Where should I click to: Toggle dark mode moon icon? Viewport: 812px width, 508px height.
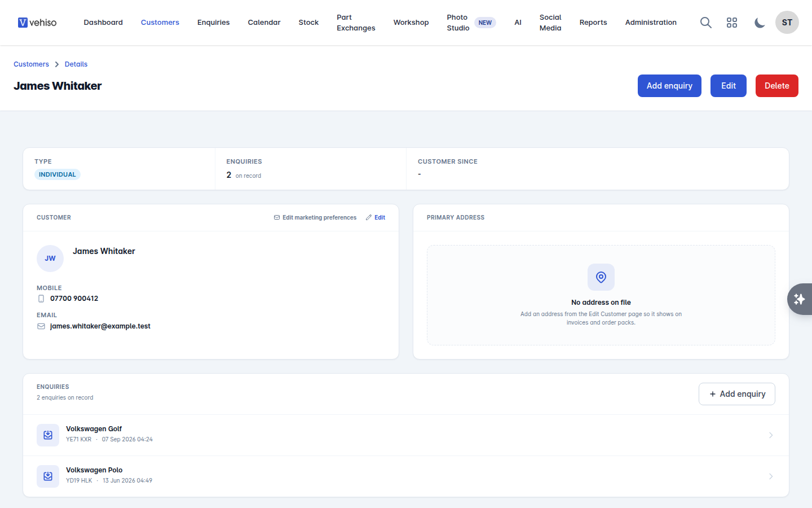(x=760, y=23)
